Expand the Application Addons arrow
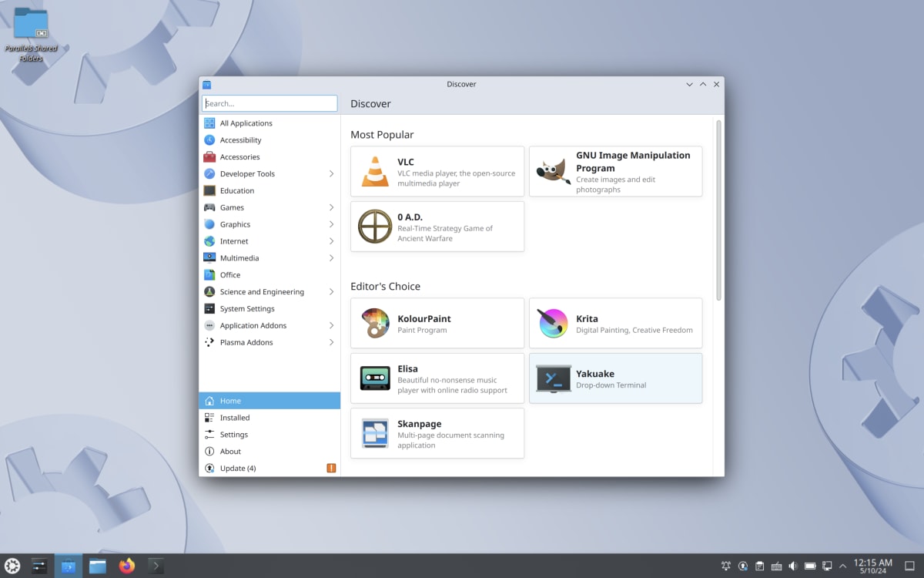 331,326
